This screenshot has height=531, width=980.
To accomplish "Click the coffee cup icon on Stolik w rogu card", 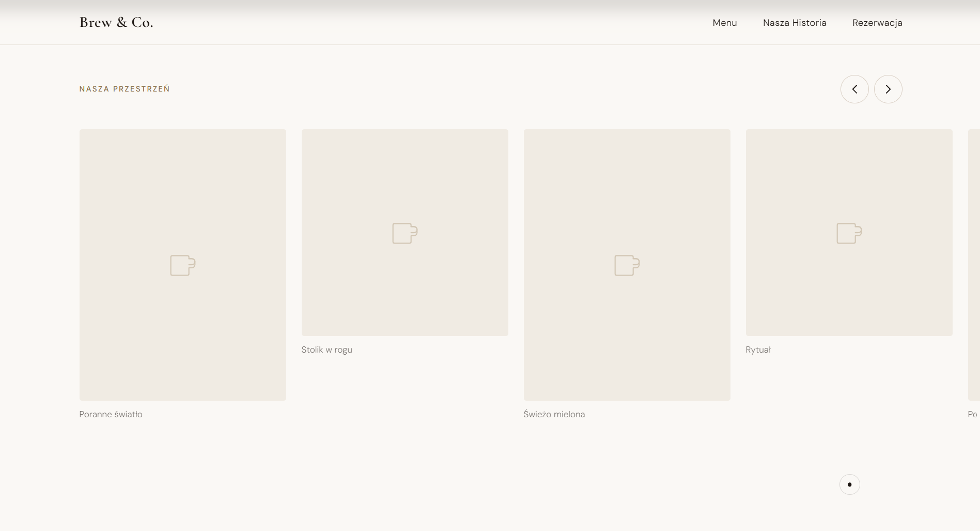I will point(405,233).
